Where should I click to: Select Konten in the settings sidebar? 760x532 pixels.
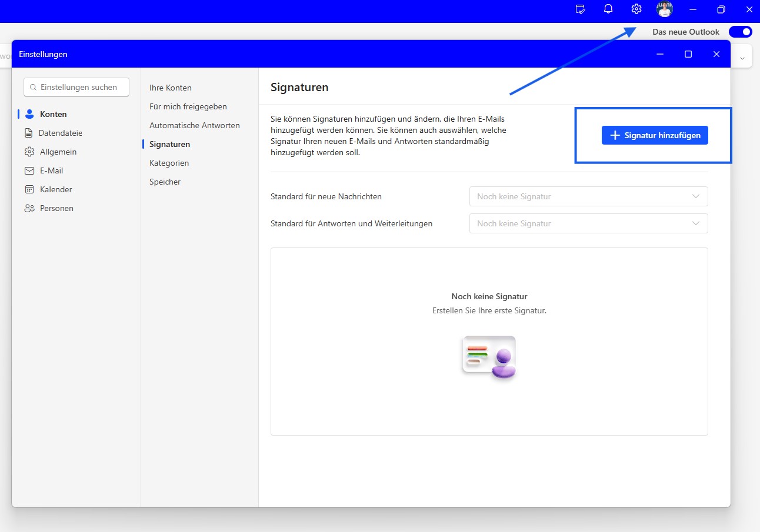click(x=53, y=114)
